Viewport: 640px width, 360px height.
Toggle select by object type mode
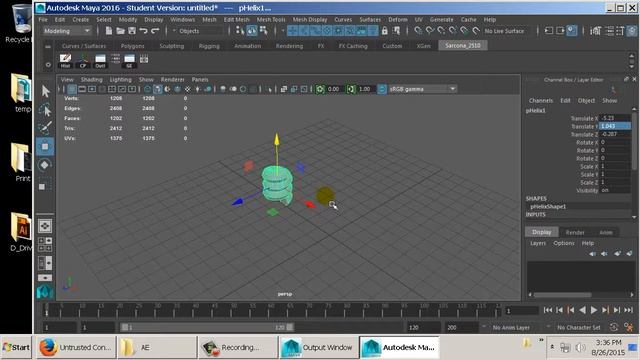point(252,31)
